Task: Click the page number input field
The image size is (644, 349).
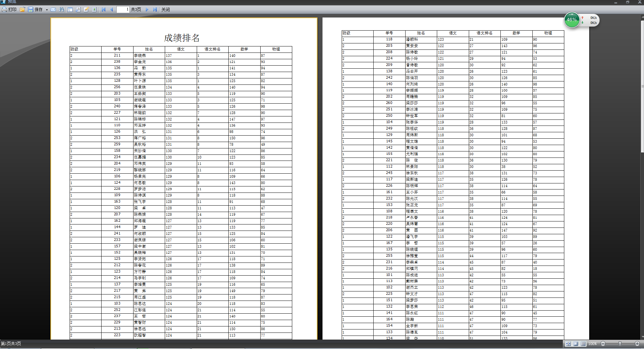Action: (x=123, y=9)
